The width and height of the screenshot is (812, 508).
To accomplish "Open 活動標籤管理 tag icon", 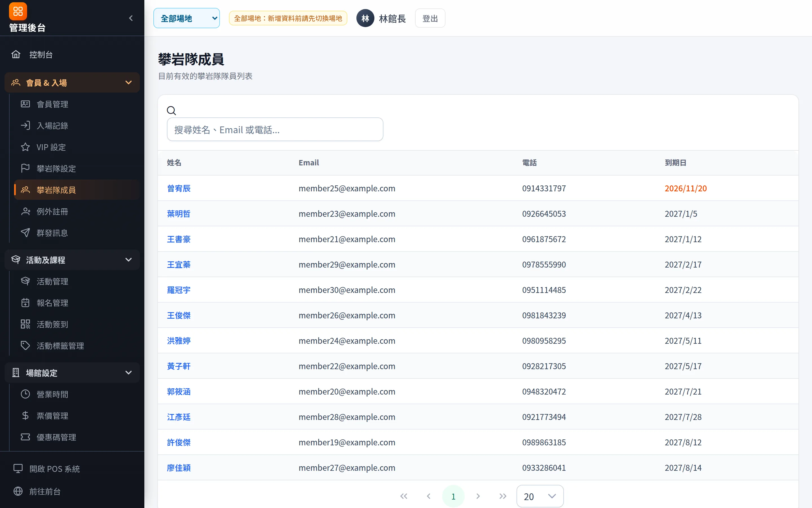I will [25, 346].
